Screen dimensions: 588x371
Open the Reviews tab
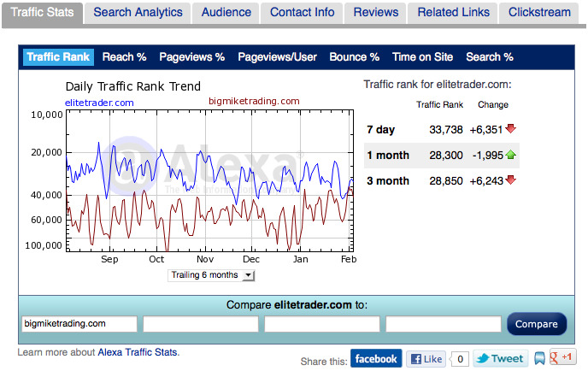(376, 13)
